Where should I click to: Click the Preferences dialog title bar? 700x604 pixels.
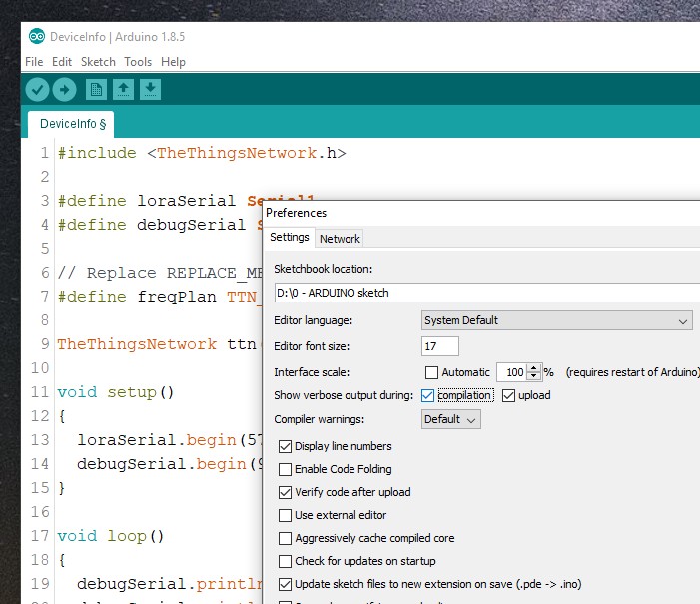point(482,213)
